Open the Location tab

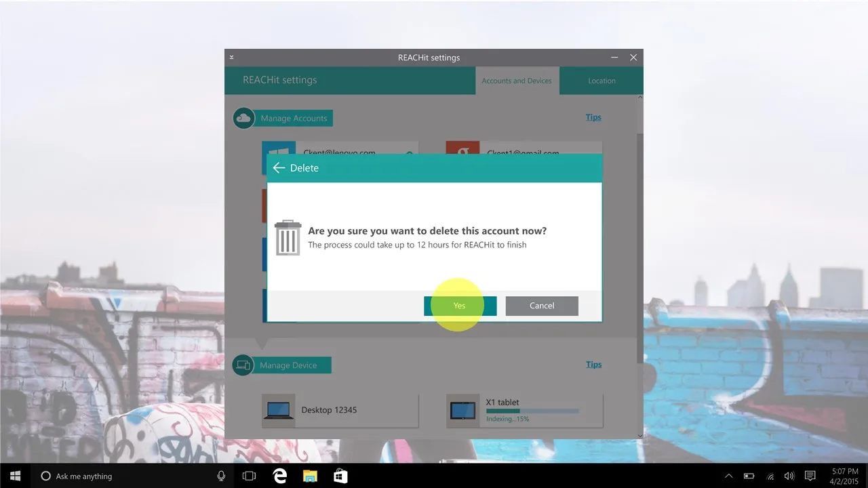[x=601, y=81]
